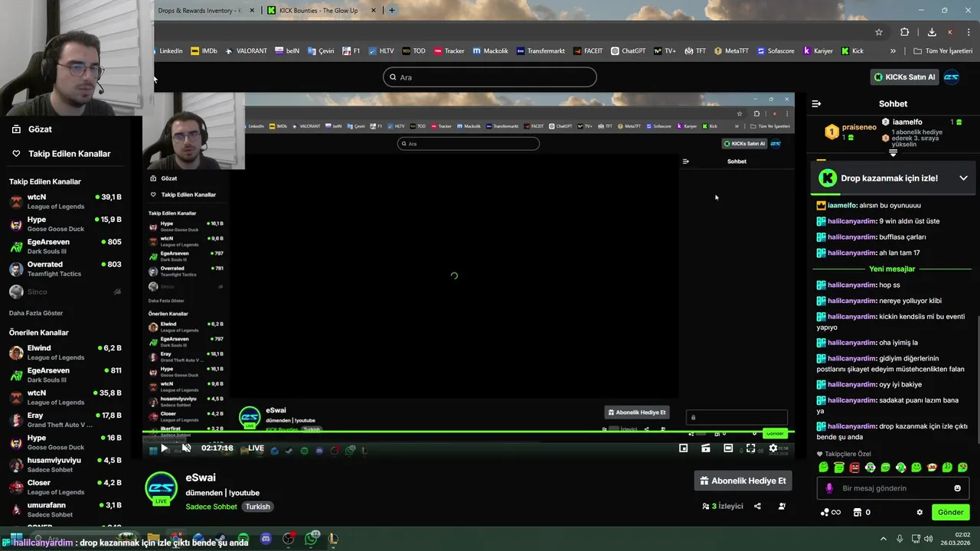Click the purple microphone icon in chat
Viewport: 980px width, 551px height.
(829, 488)
